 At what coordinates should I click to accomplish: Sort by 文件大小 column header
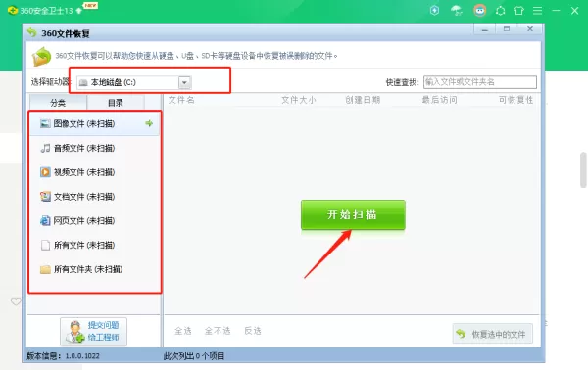point(299,100)
